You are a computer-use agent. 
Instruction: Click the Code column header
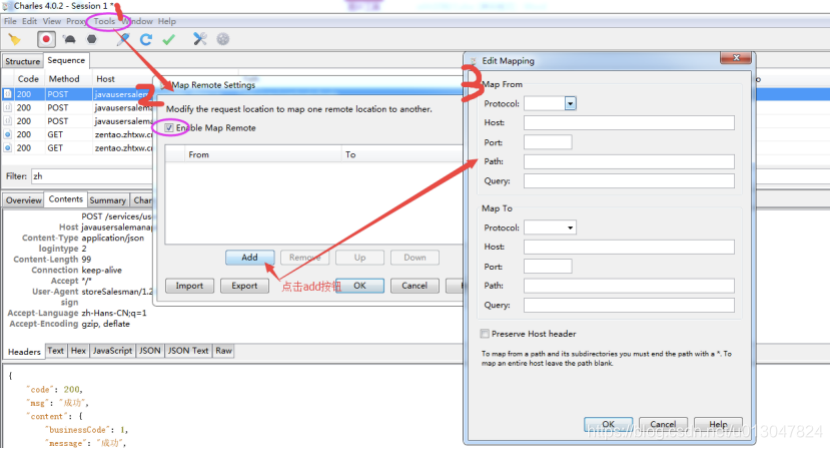(x=28, y=79)
